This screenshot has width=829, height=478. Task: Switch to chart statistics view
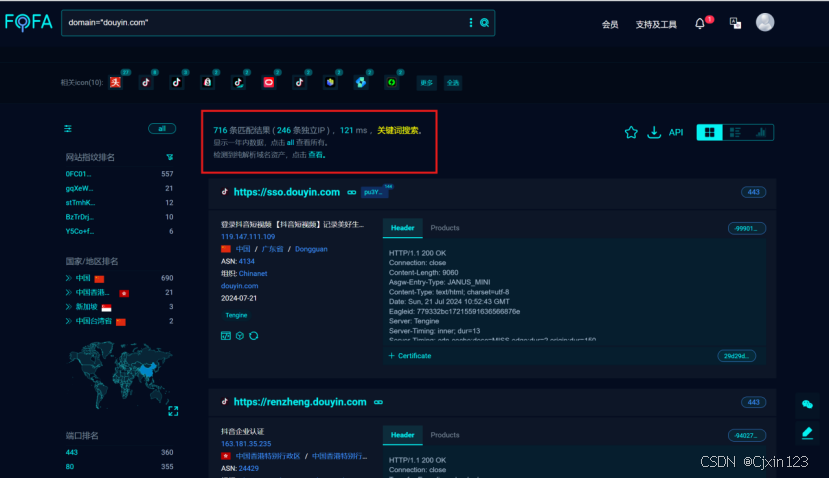[x=760, y=132]
